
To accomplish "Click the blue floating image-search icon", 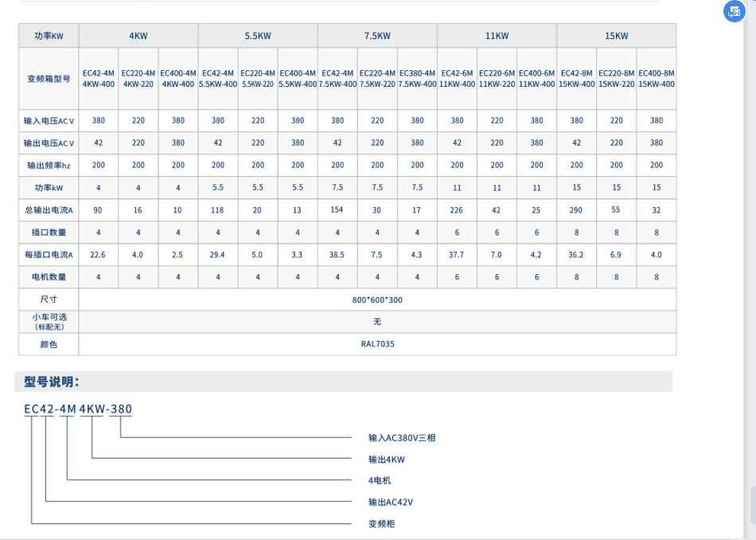I will point(734,11).
